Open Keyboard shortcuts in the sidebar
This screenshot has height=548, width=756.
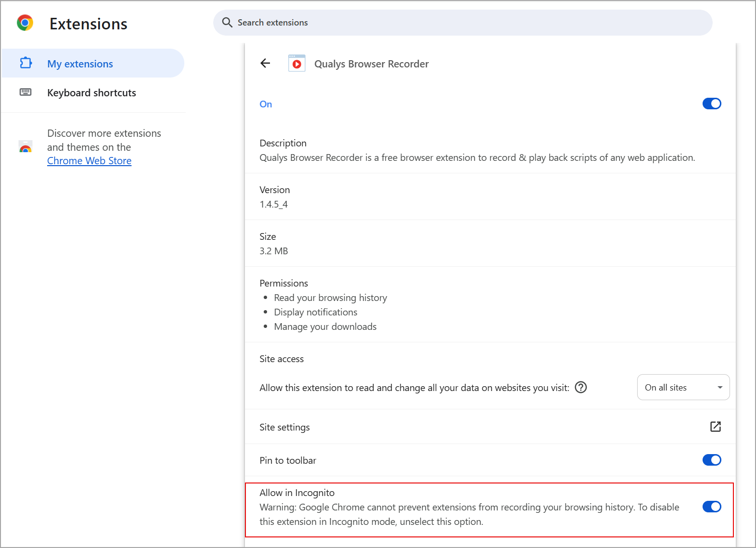pos(93,92)
